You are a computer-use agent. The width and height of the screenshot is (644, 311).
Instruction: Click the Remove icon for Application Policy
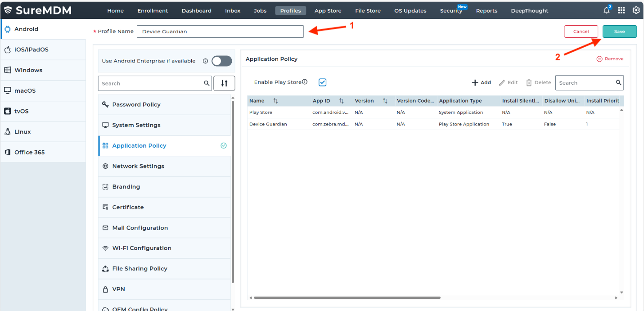pos(599,59)
